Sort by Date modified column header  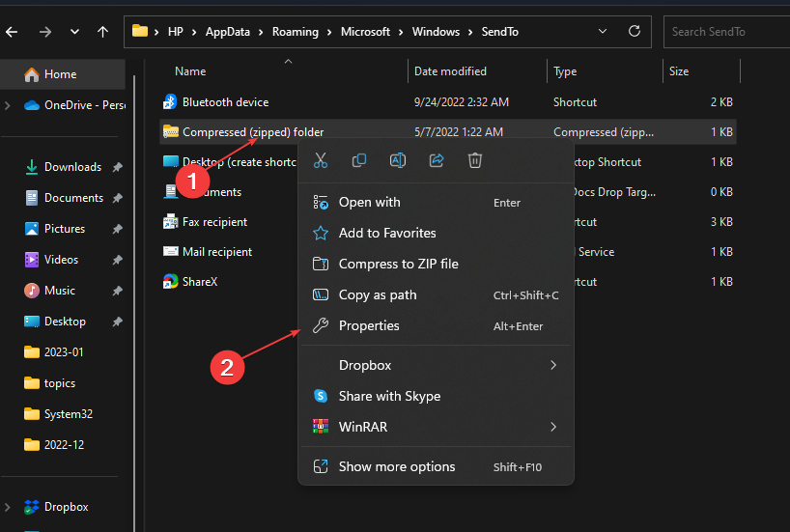450,71
